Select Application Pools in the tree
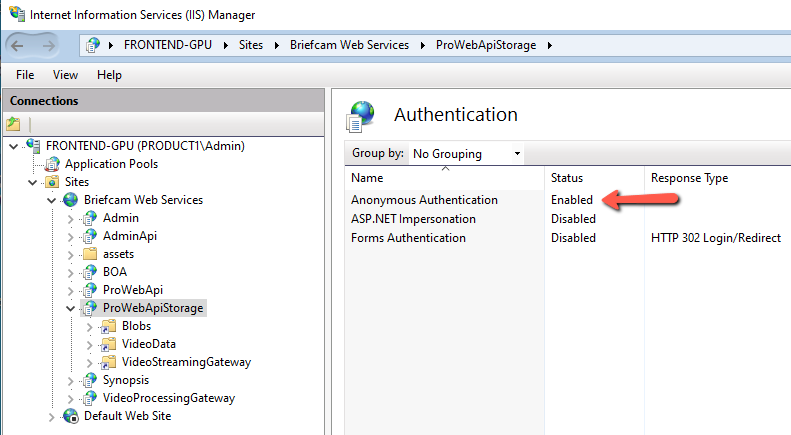791x435 pixels. click(111, 164)
